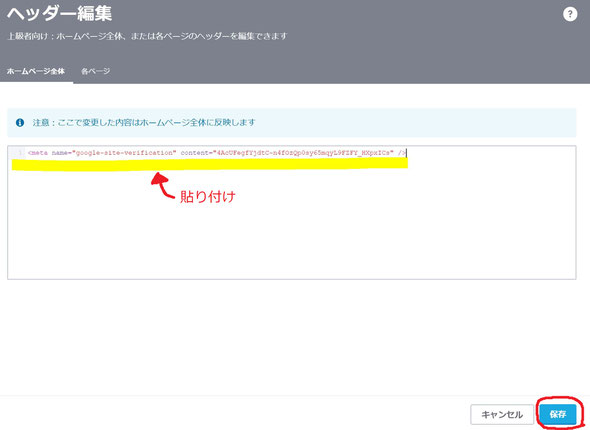Click the 保存 save button

[558, 414]
